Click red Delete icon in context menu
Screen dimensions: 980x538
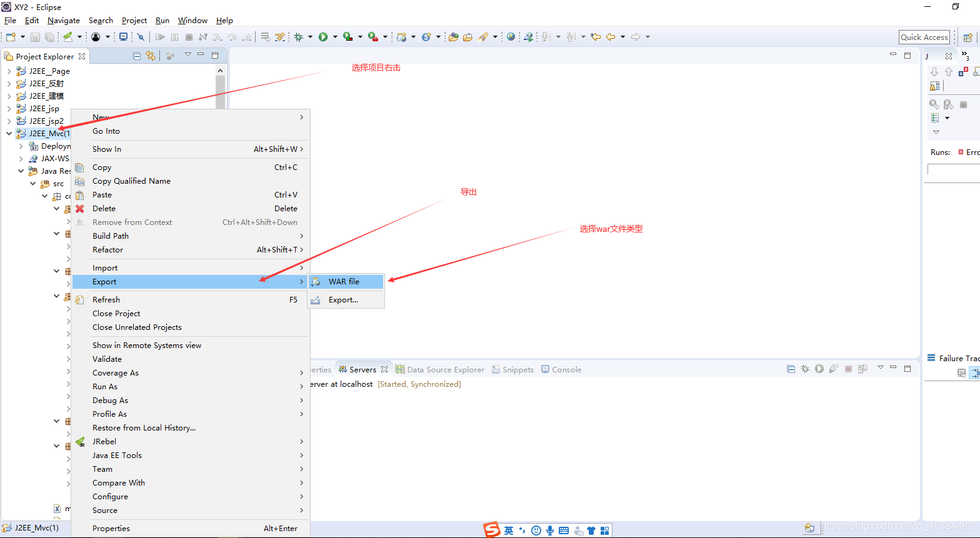pyautogui.click(x=79, y=209)
